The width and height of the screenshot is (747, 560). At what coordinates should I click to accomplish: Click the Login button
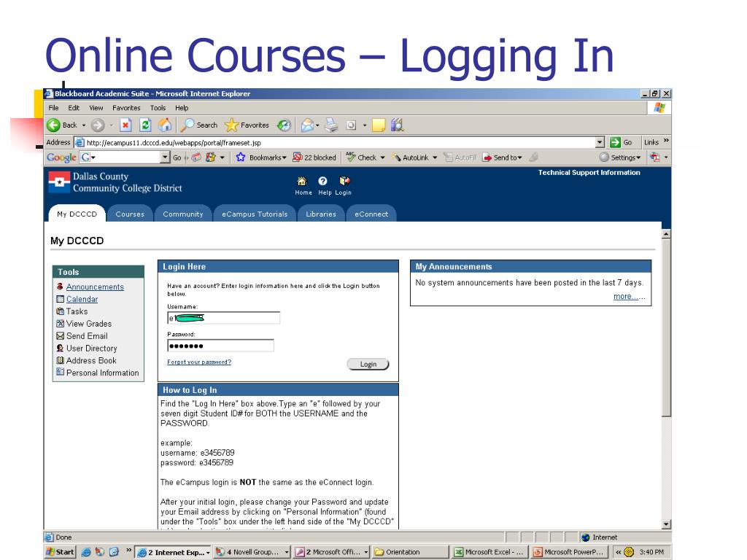coord(368,364)
